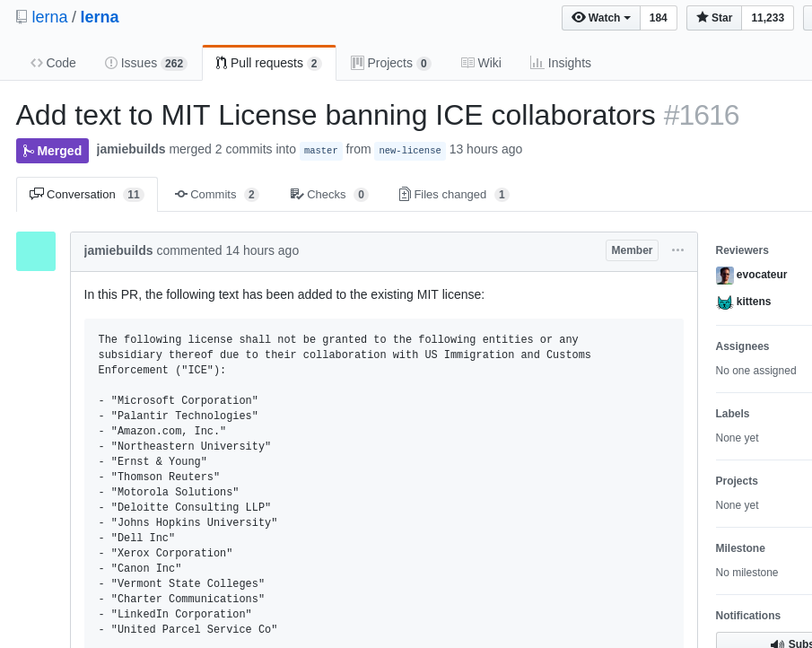
Task: Click the Projects board icon
Action: click(x=357, y=63)
